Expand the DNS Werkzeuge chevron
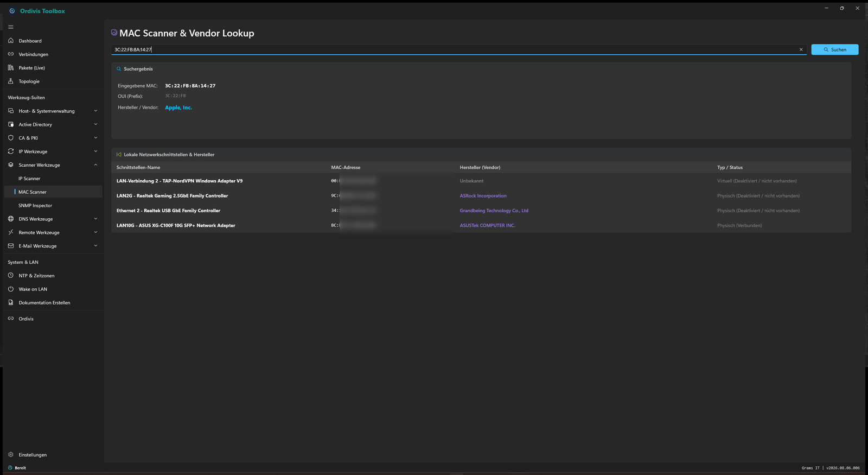 click(x=95, y=219)
